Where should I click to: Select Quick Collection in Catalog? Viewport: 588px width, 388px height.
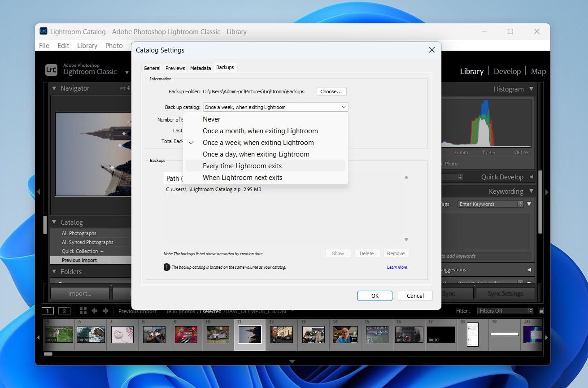80,251
